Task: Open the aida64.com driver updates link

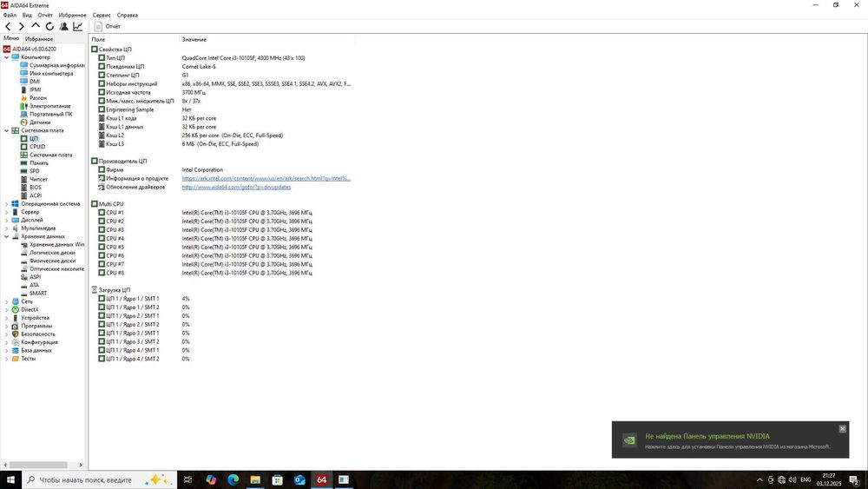Action: pyautogui.click(x=236, y=188)
